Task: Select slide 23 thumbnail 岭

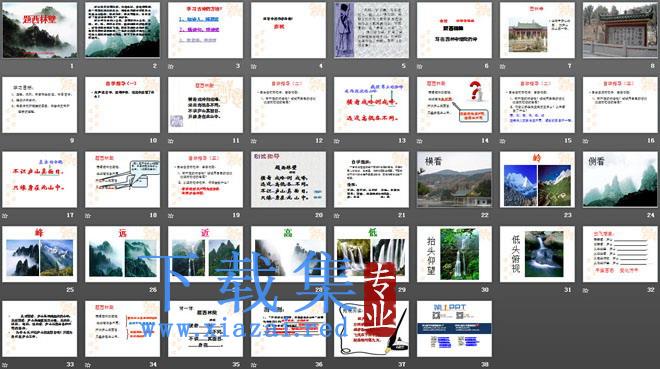Action: click(537, 179)
